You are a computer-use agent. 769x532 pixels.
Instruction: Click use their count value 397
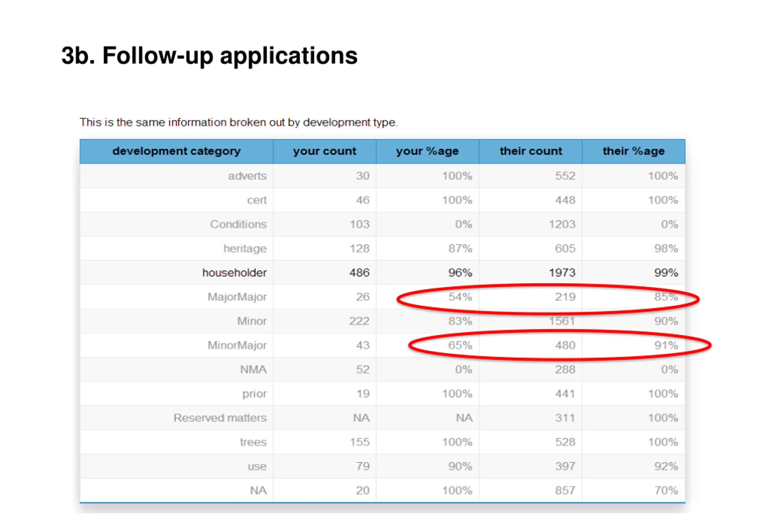click(565, 466)
